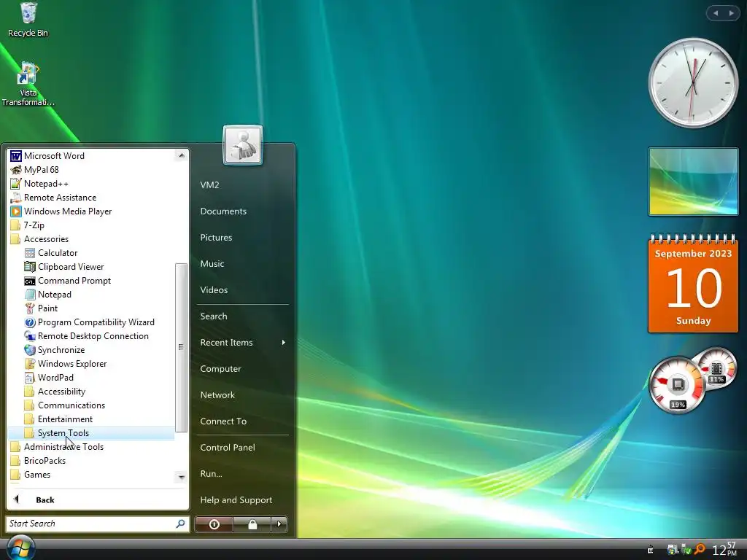Click the programs list scrollbar thumb
747x560 pixels.
[x=181, y=347]
